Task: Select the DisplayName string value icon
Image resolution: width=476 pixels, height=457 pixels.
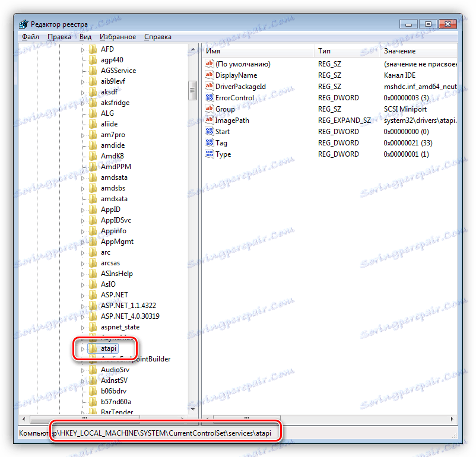Action: pos(209,75)
